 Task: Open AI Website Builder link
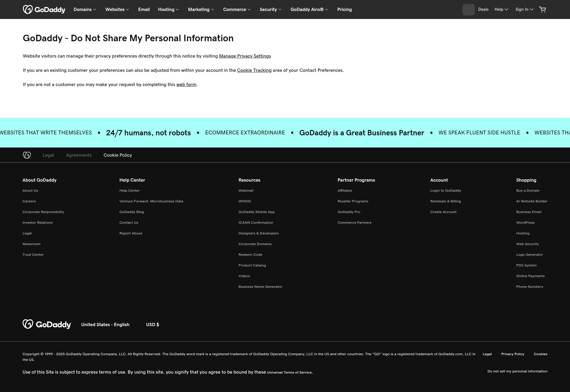(532, 201)
